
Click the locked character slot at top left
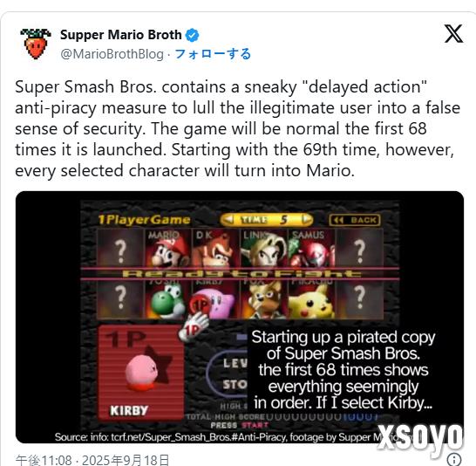click(120, 248)
